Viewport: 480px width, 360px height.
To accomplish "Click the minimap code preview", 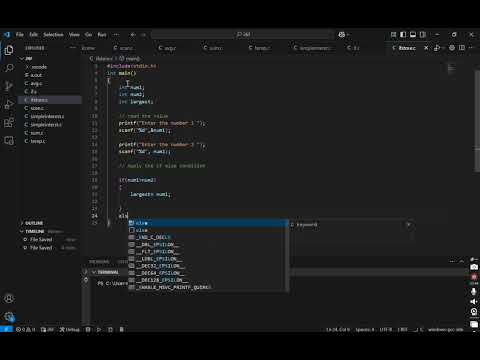I will click(452, 69).
